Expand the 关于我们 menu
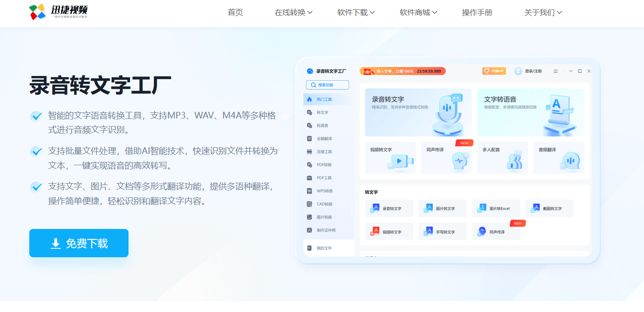Viewport: 644px width, 312px height. click(x=542, y=12)
